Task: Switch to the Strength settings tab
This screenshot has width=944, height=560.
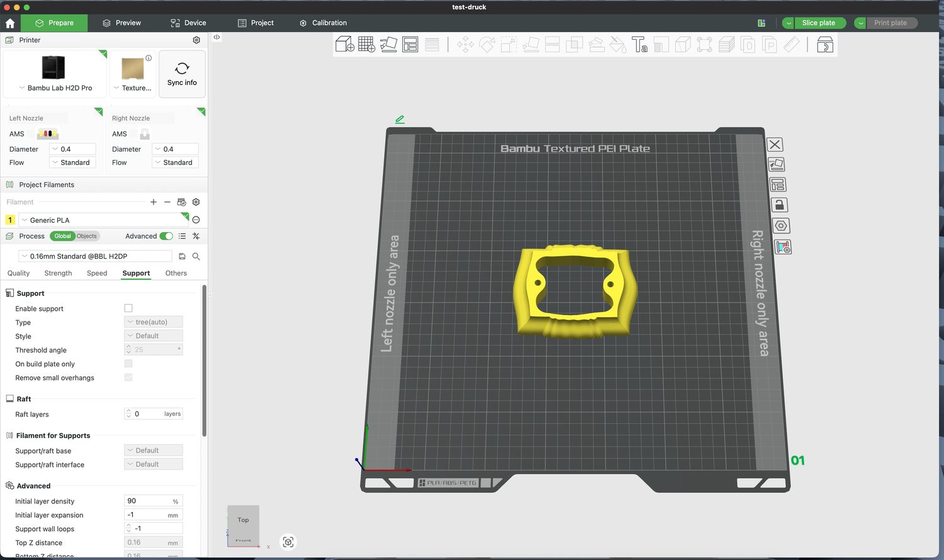Action: [58, 273]
